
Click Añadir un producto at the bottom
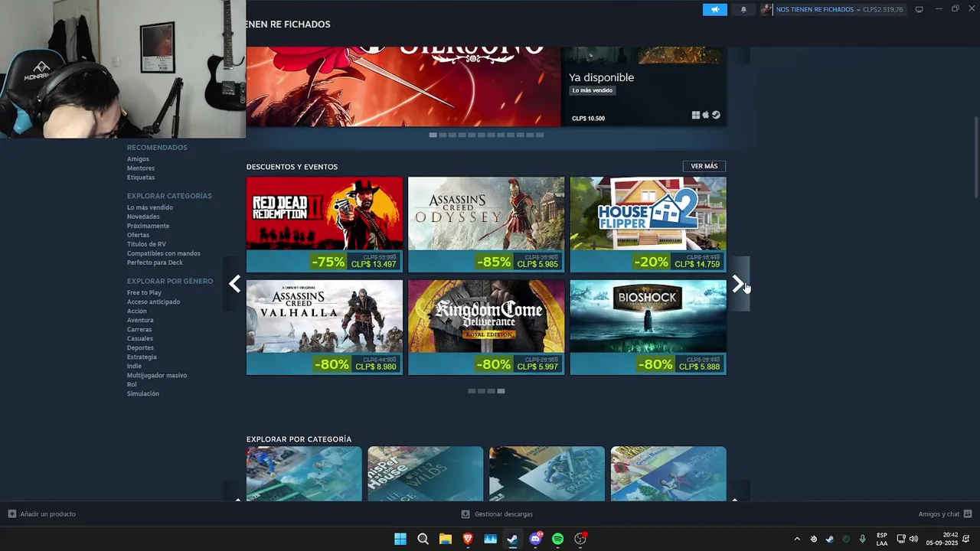tap(42, 514)
